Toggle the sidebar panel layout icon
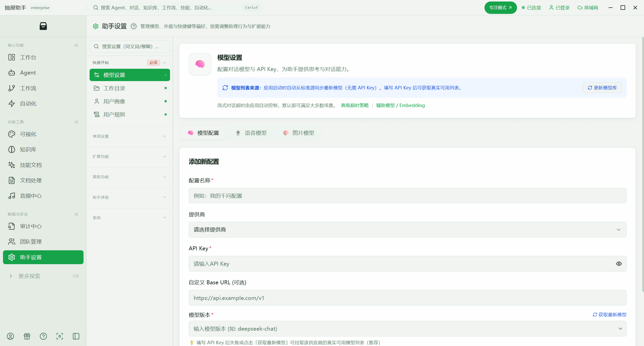644x346 pixels. pyautogui.click(x=76, y=336)
